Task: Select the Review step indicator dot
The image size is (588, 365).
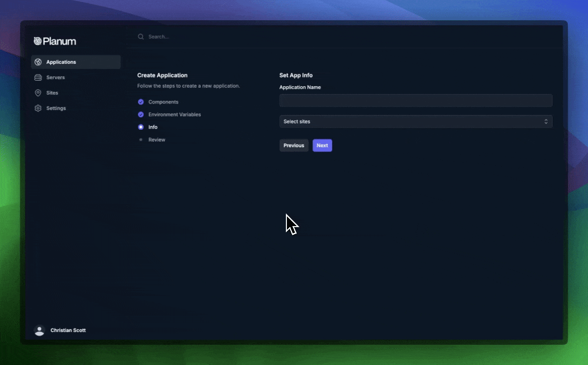Action: coord(140,139)
